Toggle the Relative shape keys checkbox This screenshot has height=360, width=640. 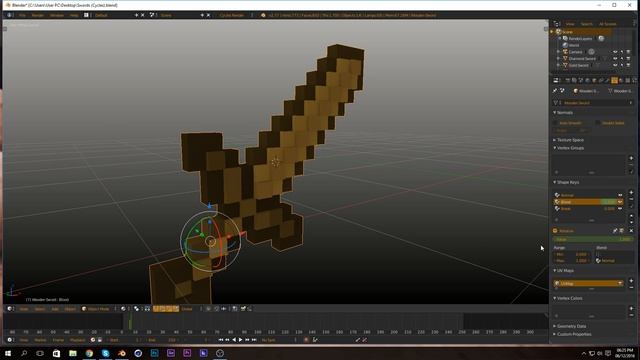click(x=555, y=231)
